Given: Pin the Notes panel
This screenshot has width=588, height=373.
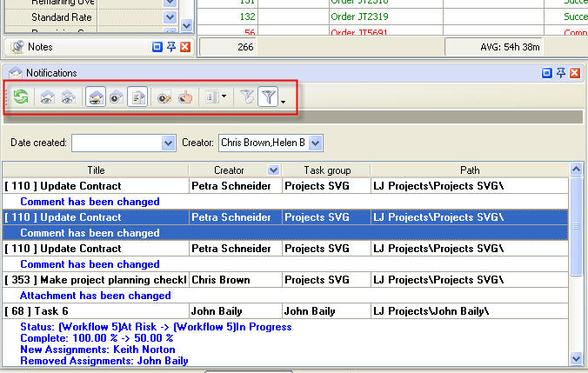Looking at the screenshot, I should click(170, 46).
